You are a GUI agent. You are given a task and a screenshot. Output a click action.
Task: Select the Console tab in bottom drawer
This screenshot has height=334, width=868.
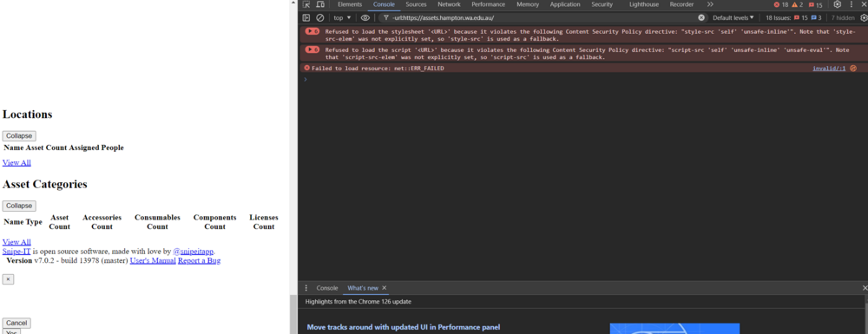(327, 288)
